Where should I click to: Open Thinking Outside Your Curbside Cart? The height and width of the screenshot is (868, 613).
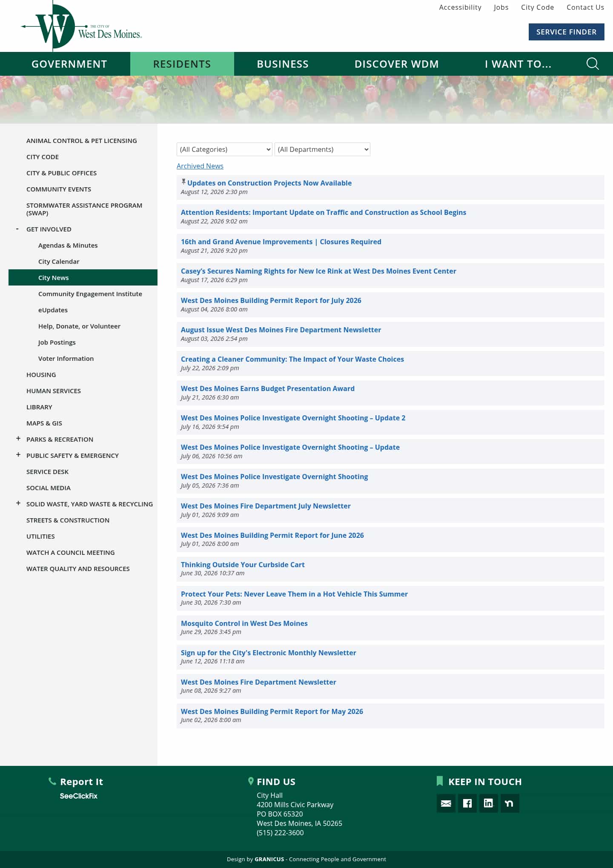pos(243,565)
